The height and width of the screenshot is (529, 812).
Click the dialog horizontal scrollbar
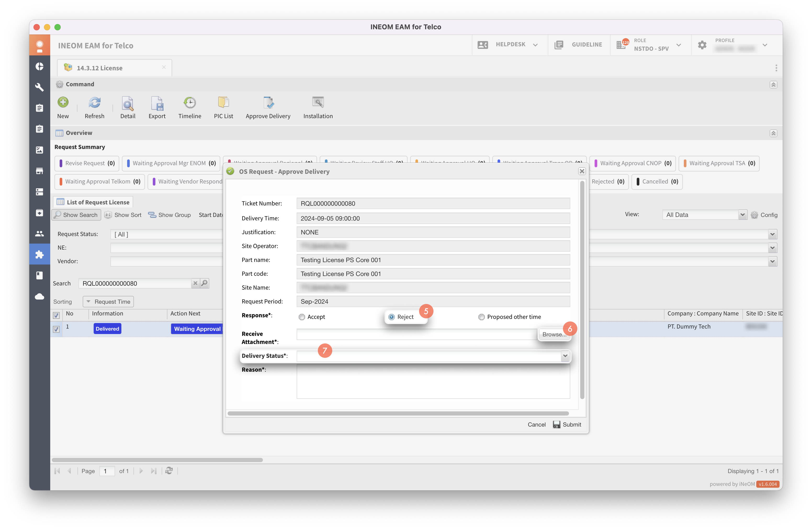(x=398, y=413)
